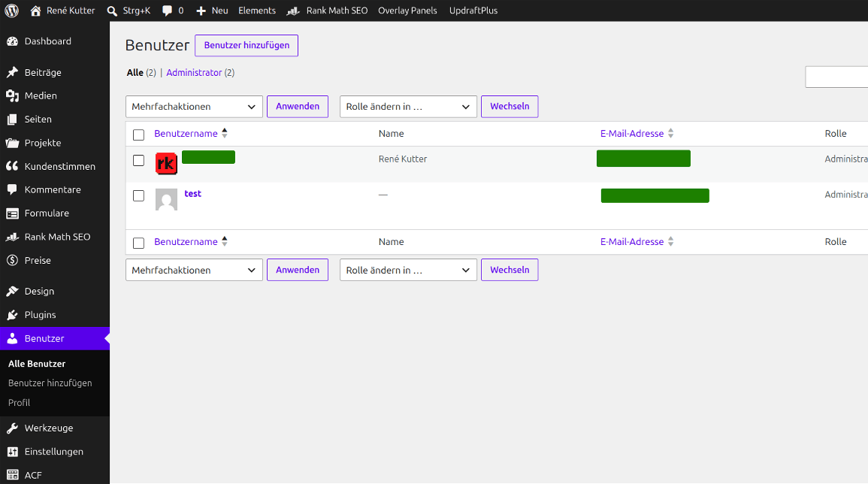
Task: Filter users by Administrator link
Action: 194,73
